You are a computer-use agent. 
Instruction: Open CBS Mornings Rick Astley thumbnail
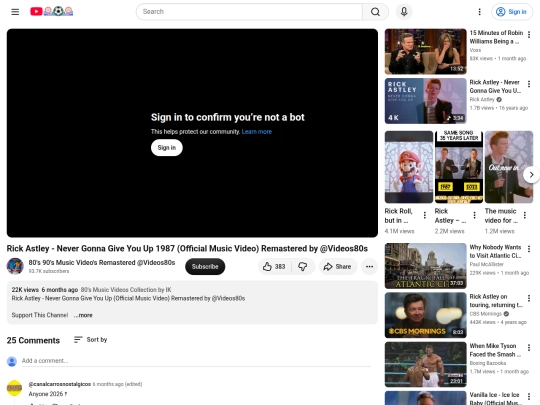click(x=425, y=315)
